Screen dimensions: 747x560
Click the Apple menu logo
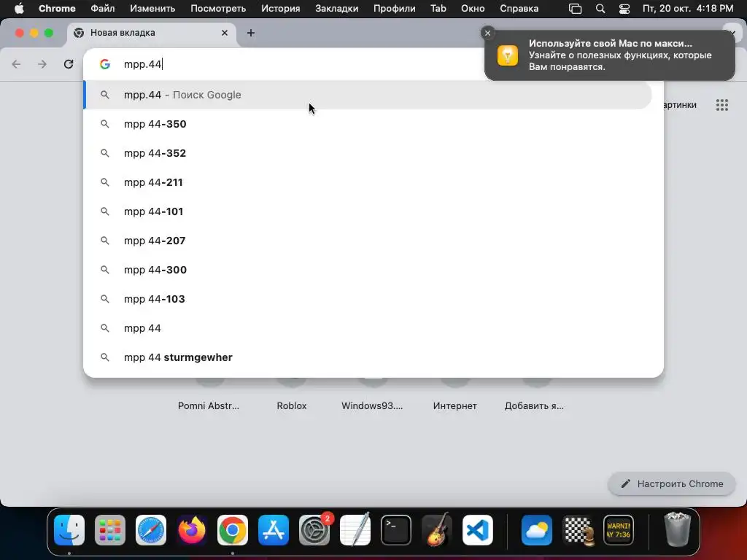[x=19, y=9]
